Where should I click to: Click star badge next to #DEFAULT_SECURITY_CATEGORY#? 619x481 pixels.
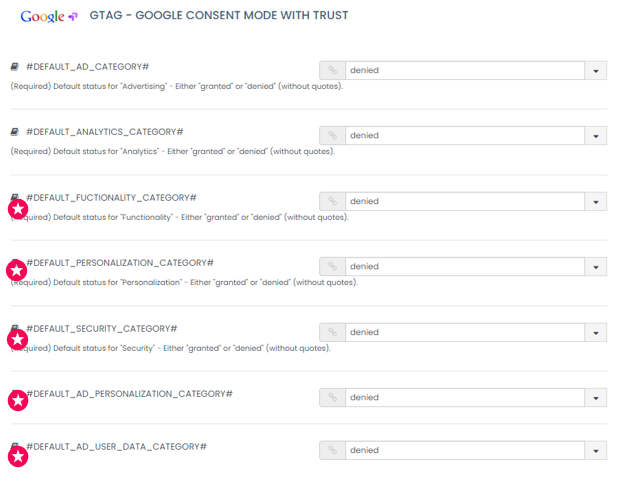pos(17,340)
